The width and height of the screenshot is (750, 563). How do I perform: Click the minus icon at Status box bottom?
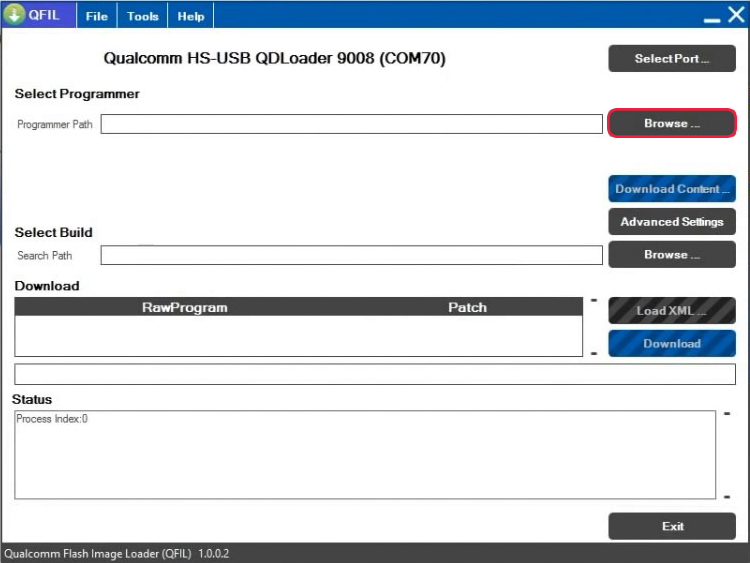pyautogui.click(x=727, y=496)
